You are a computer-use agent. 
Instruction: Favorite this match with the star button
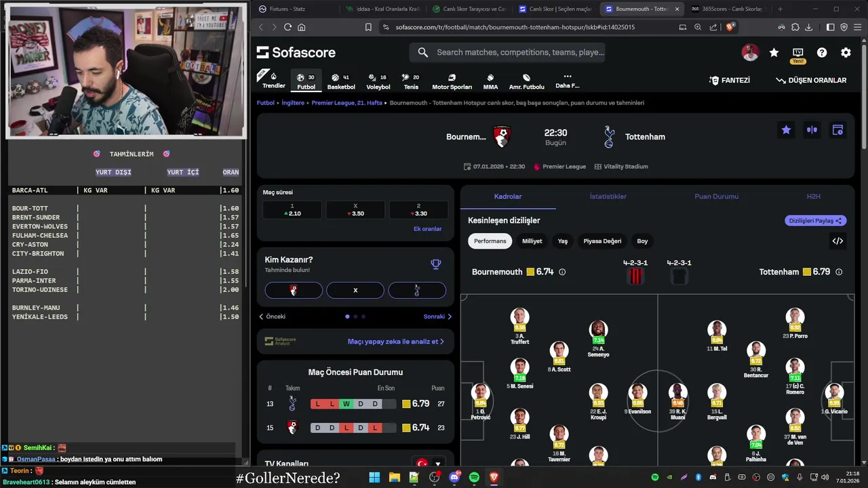point(786,130)
